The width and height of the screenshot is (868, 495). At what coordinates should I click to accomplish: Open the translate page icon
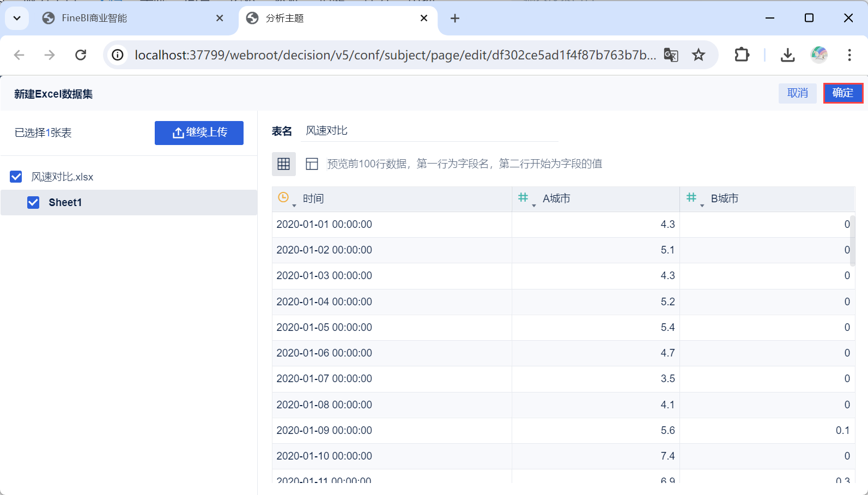[x=671, y=55]
